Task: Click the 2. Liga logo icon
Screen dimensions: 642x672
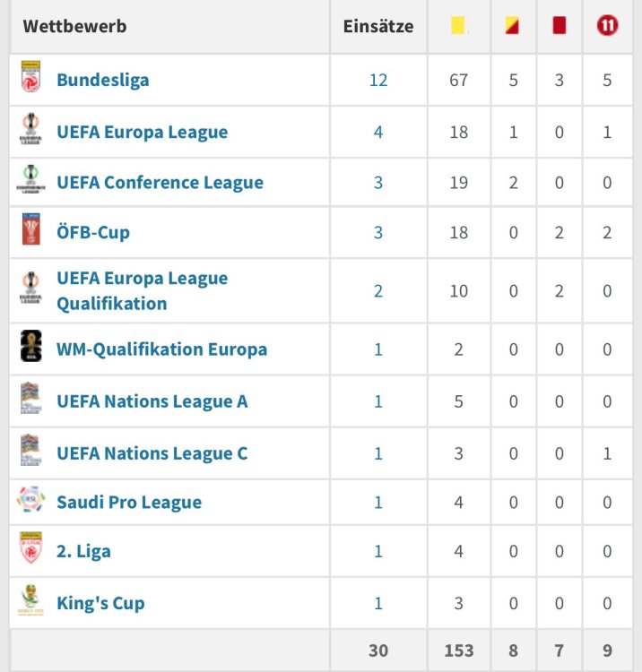Action: tap(30, 550)
